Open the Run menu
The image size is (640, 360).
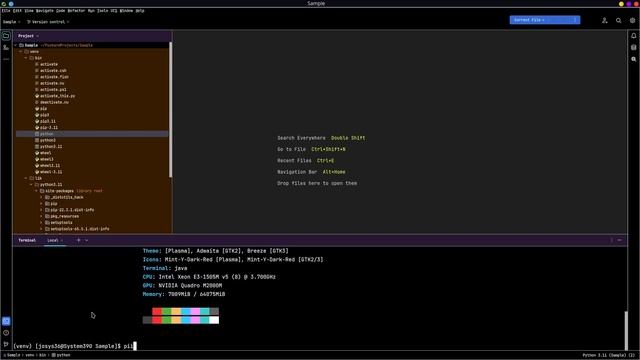click(x=91, y=11)
